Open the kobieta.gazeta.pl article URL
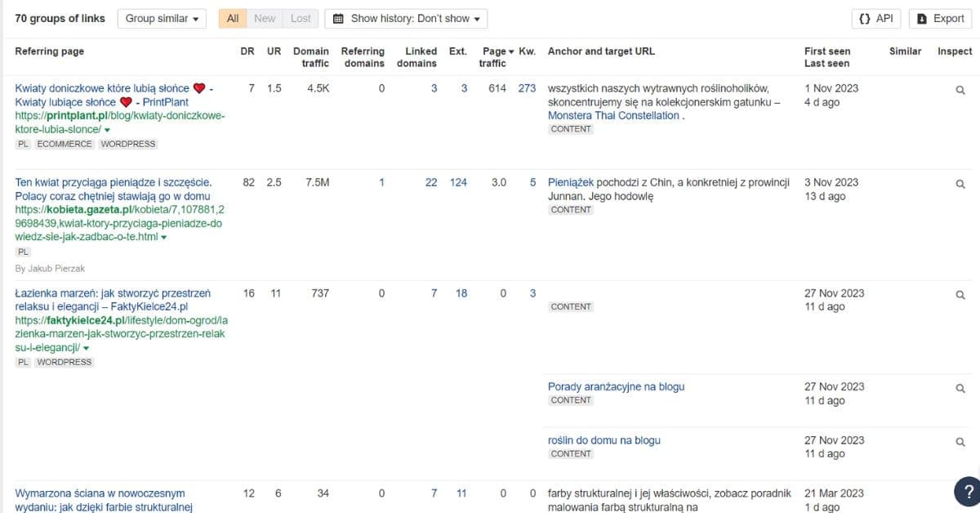The image size is (980, 513). pyautogui.click(x=119, y=223)
